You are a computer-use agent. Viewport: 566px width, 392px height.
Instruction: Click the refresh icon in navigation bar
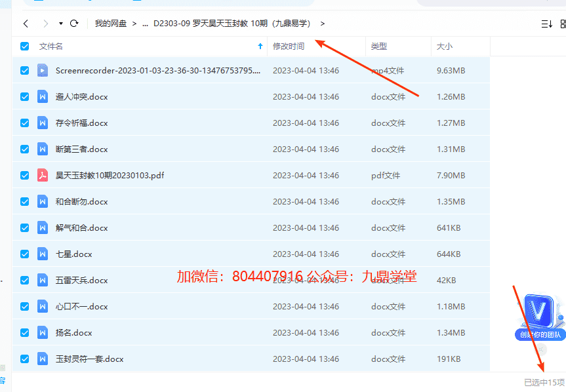pos(74,24)
